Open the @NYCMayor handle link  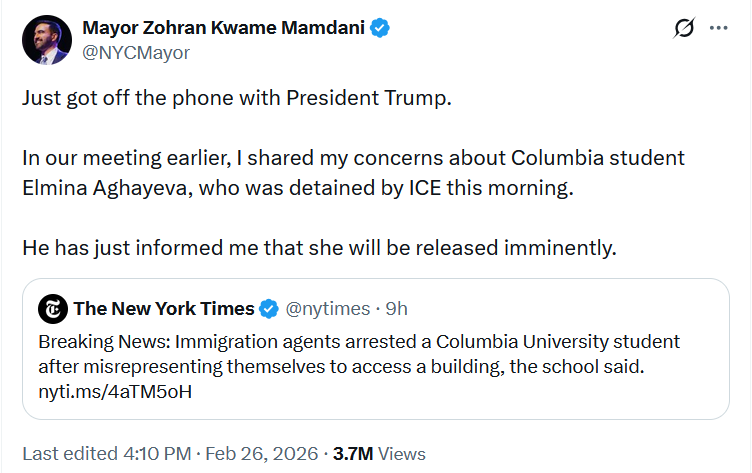pos(135,53)
